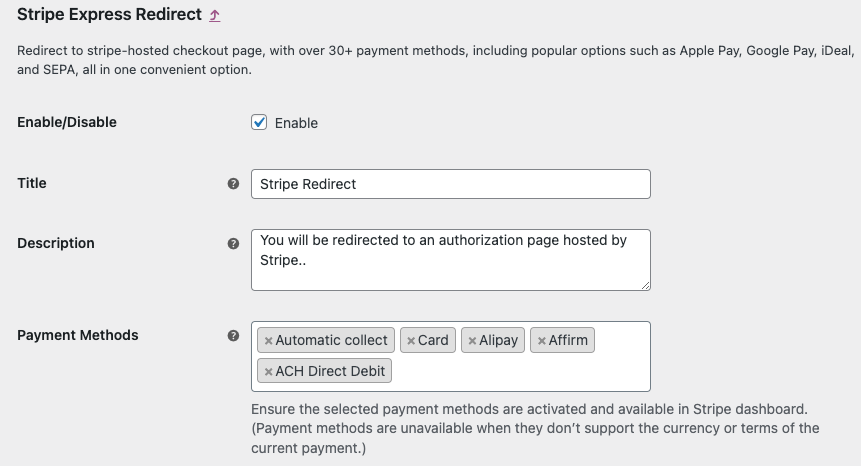Remove the Card payment method tag
Image resolution: width=861 pixels, height=466 pixels.
pos(411,341)
